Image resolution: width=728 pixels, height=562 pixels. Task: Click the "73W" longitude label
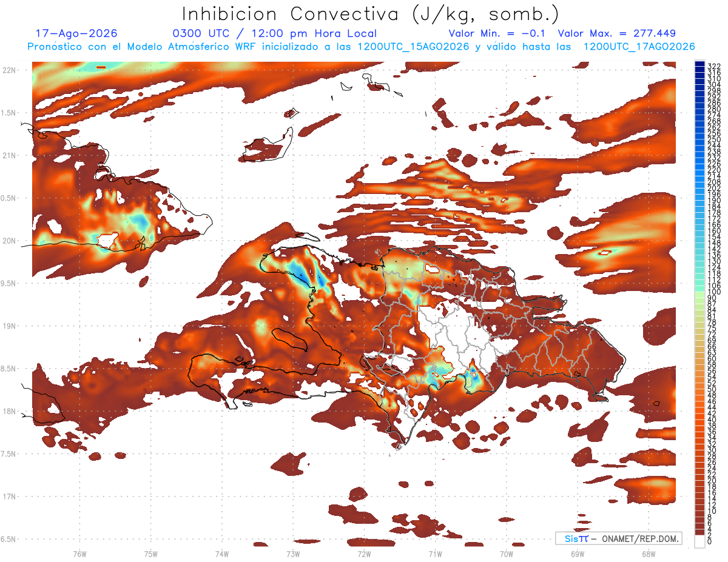293,554
